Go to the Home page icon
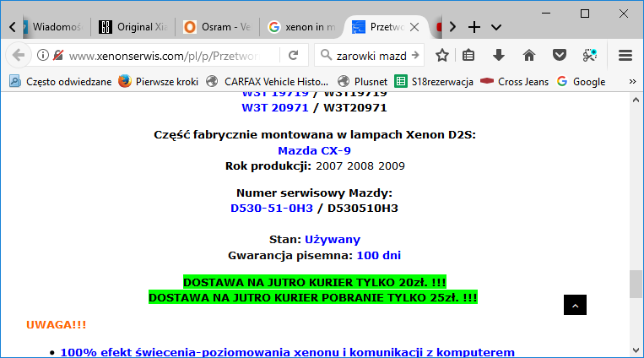Image resolution: width=644 pixels, height=358 pixels. [x=529, y=56]
